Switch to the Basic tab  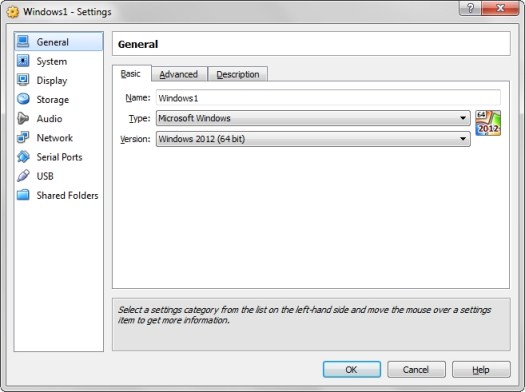pos(131,74)
